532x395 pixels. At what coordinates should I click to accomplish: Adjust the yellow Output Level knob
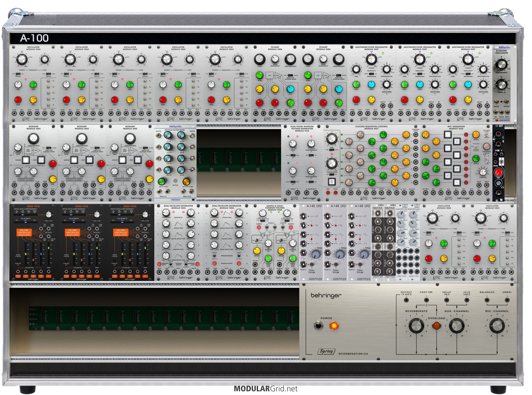(x=187, y=181)
